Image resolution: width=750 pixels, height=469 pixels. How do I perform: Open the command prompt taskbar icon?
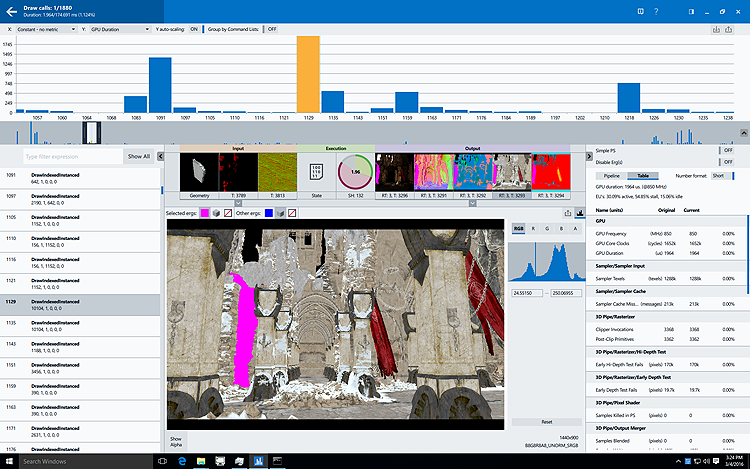(x=277, y=461)
